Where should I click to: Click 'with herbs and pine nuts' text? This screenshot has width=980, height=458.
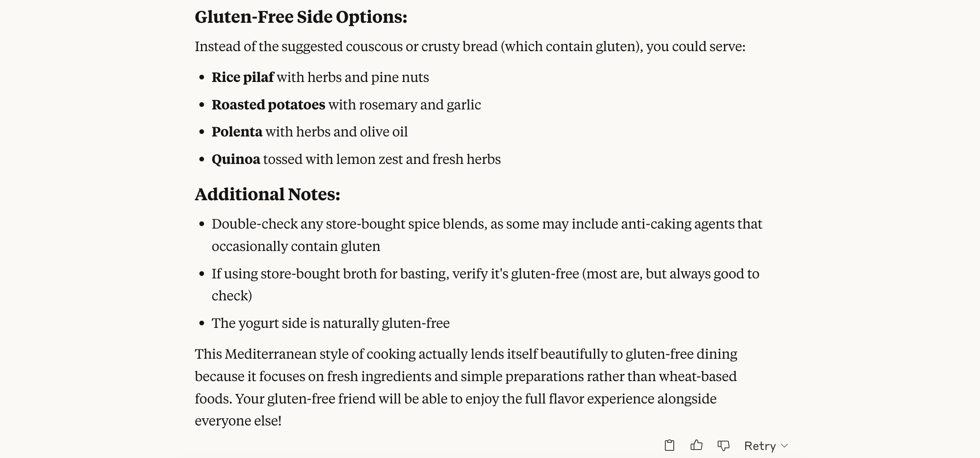point(353,77)
